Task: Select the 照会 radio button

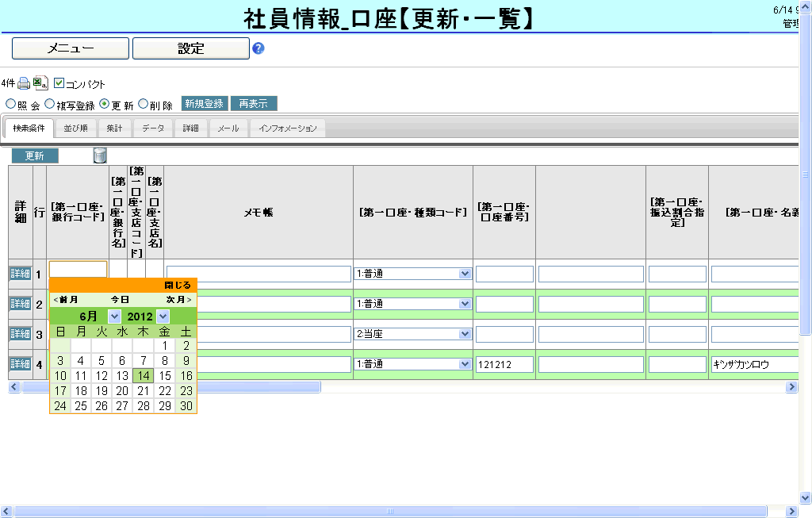Action: pos(10,104)
